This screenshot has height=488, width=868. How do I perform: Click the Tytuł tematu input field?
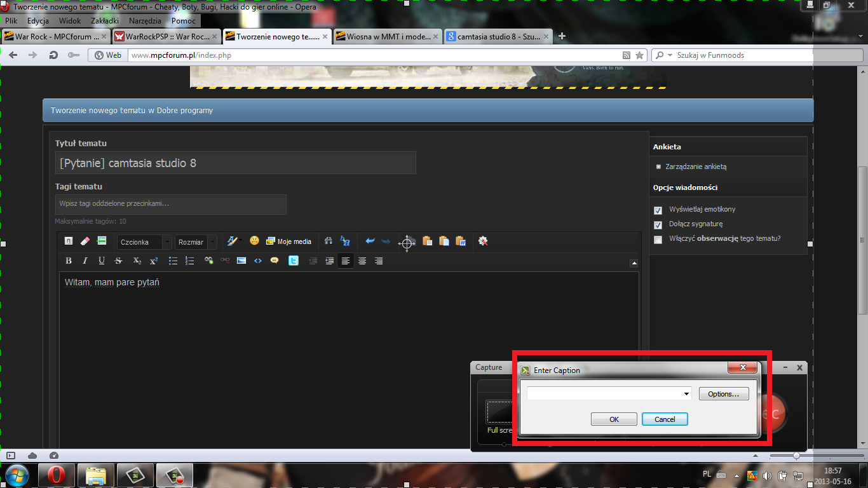coord(236,163)
